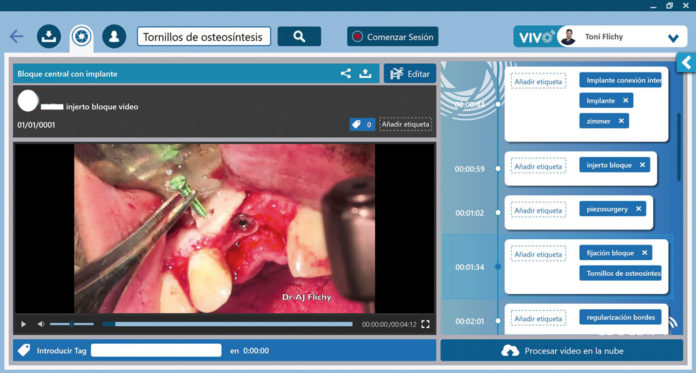The width and height of the screenshot is (696, 373).
Task: Remove the Implante tag
Action: click(625, 101)
